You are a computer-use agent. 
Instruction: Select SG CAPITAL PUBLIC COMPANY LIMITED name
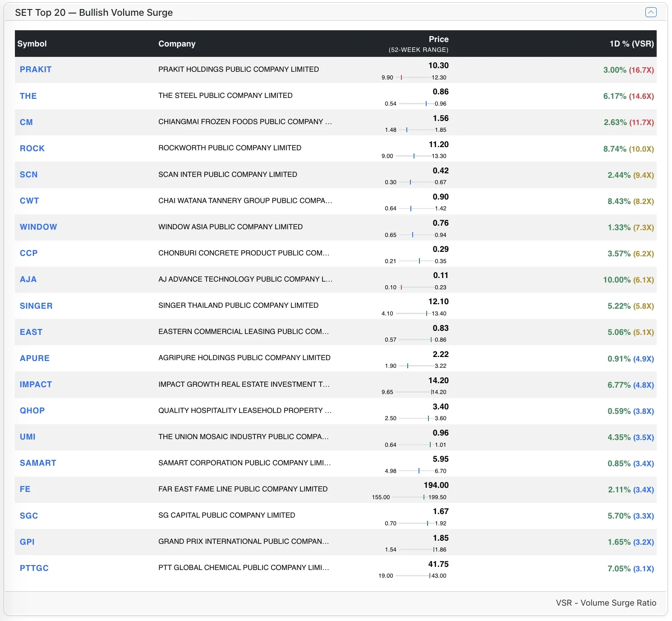click(x=227, y=515)
